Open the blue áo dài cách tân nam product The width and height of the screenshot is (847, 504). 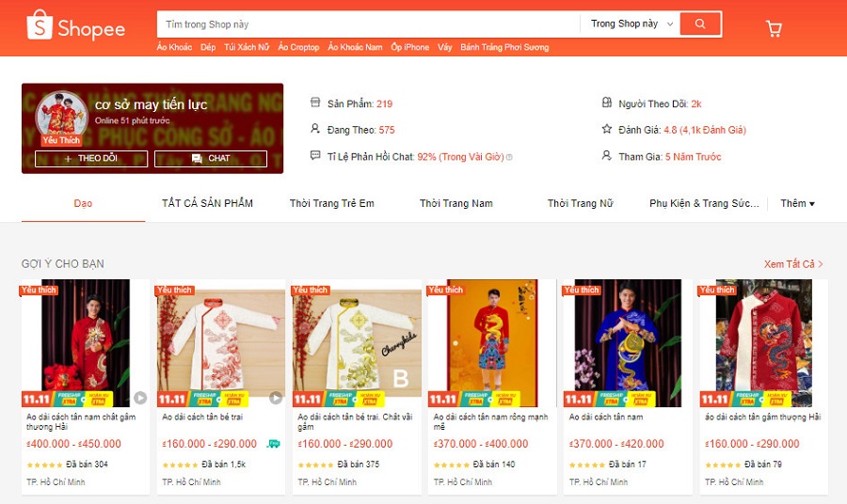click(625, 386)
